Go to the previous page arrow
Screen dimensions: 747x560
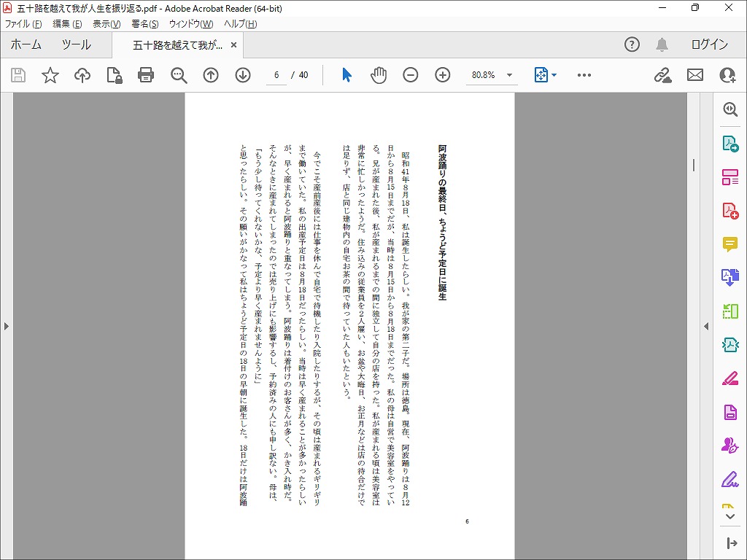point(211,75)
